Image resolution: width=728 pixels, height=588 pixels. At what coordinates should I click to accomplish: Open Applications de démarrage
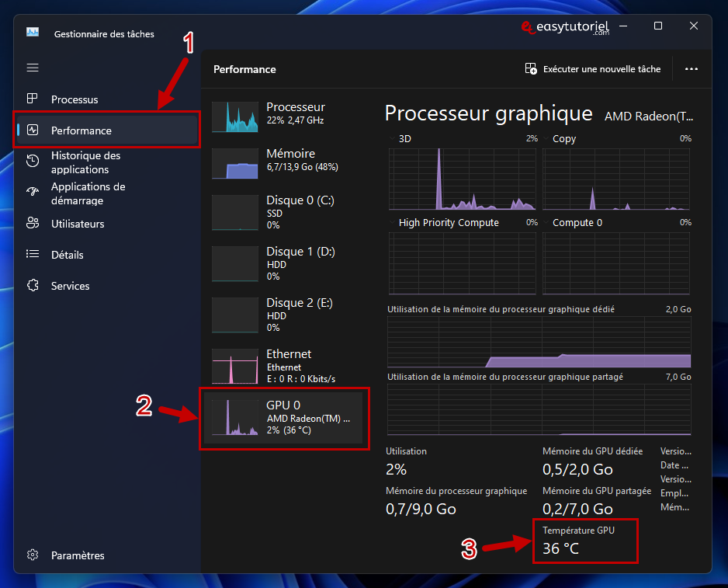(107, 193)
